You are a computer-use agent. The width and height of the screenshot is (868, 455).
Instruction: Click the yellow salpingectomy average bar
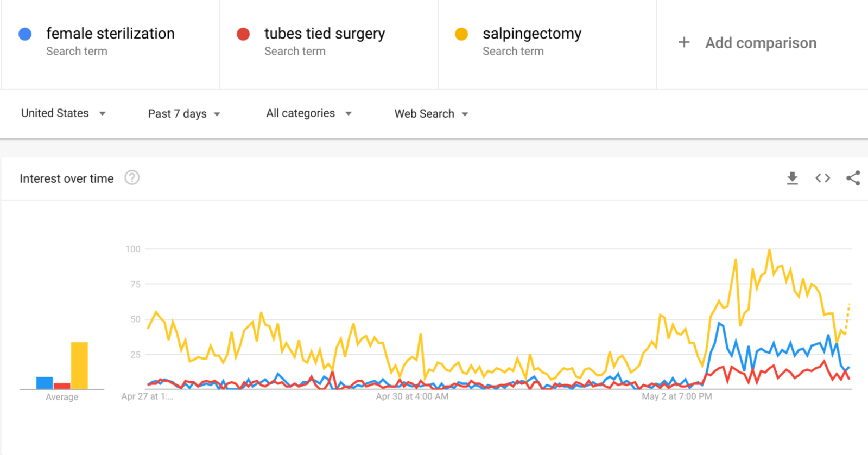click(79, 366)
